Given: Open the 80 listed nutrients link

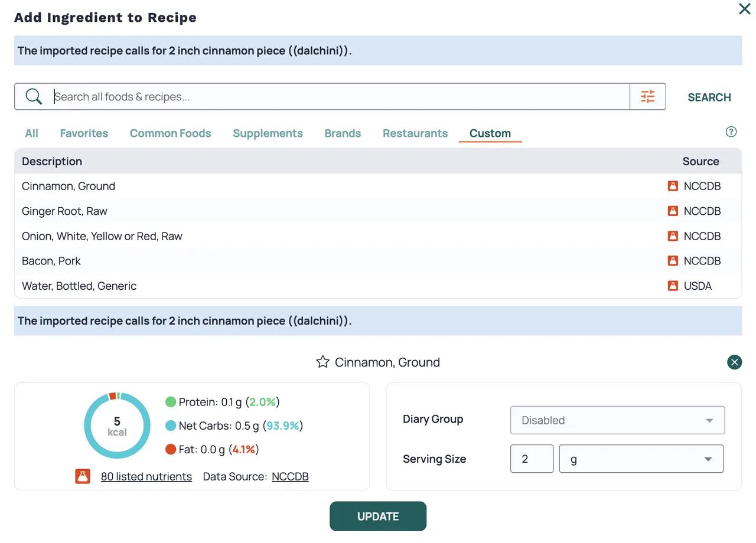Looking at the screenshot, I should coord(146,477).
